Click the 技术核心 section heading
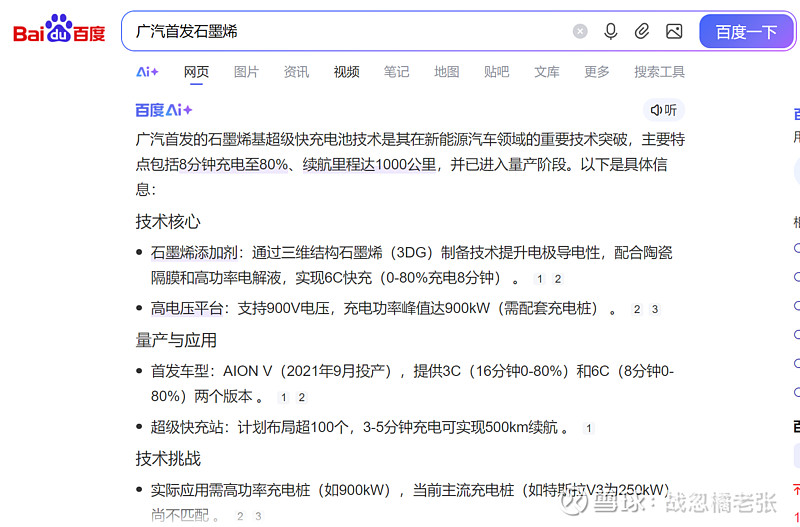The height and width of the screenshot is (527, 800). pyautogui.click(x=168, y=222)
